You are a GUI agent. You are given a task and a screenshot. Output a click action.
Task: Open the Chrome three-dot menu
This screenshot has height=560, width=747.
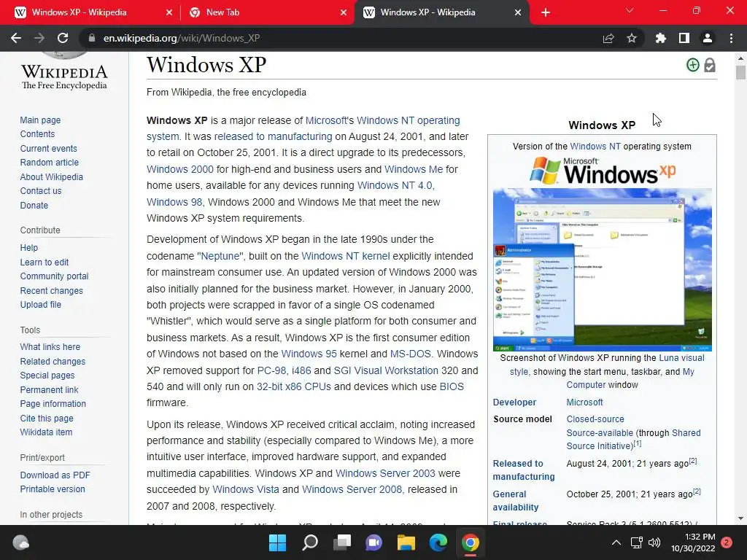731,38
